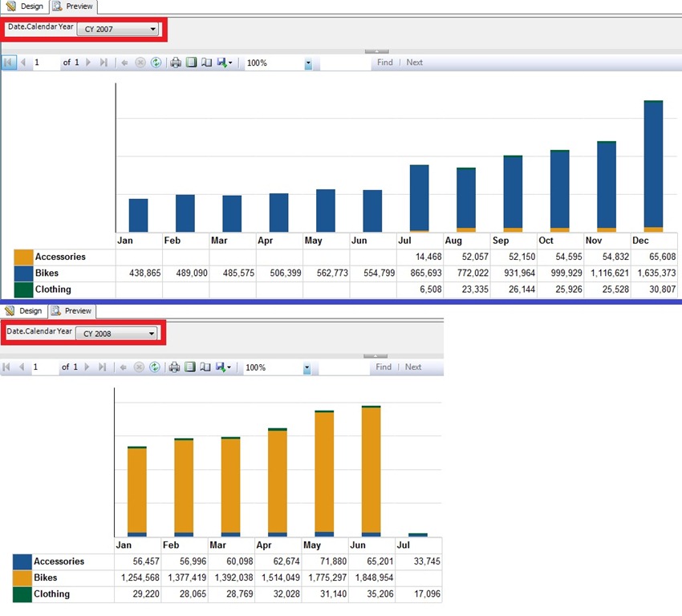Open the top report 100% zoom dropdown
682x616 pixels.
coord(308,63)
